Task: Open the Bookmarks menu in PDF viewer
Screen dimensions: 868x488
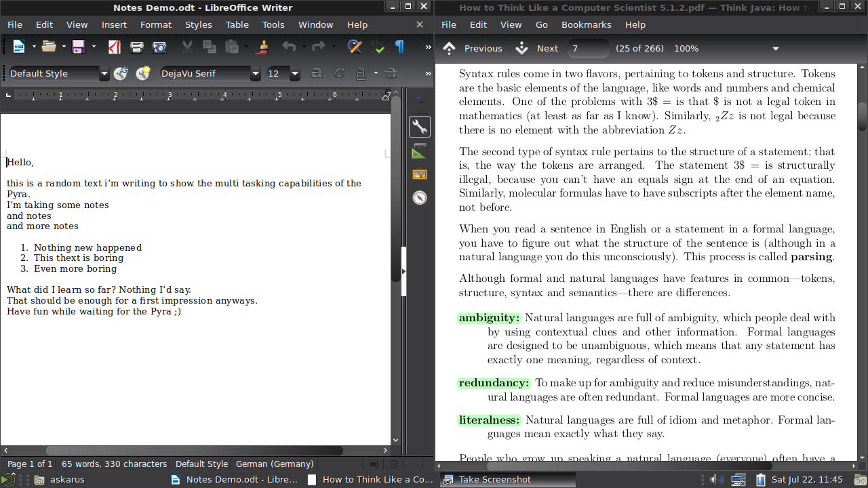Action: (587, 24)
